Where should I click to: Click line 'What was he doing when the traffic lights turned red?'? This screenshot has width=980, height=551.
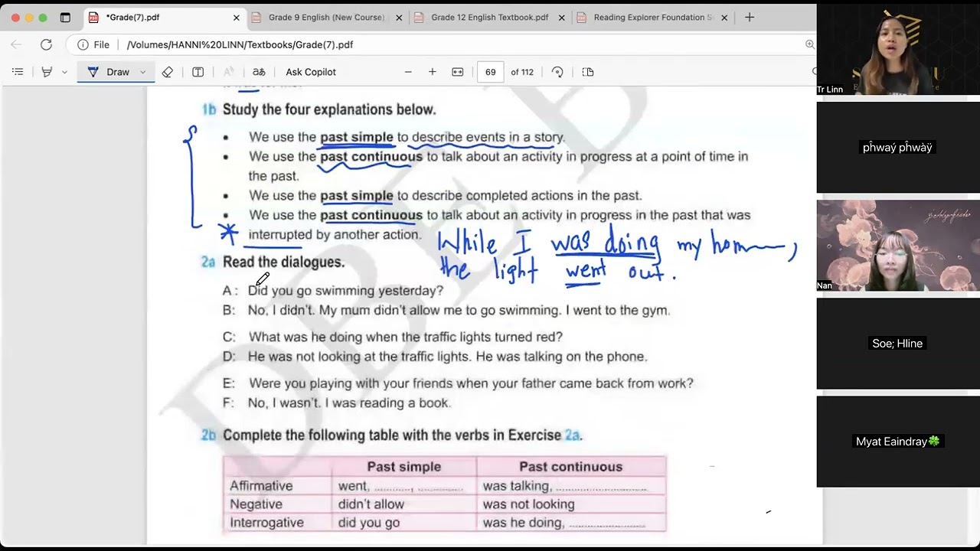tap(405, 337)
